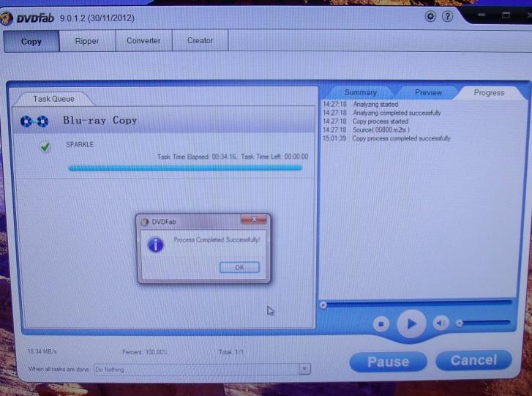Open the Summary tab
The width and height of the screenshot is (532, 396).
[x=360, y=92]
